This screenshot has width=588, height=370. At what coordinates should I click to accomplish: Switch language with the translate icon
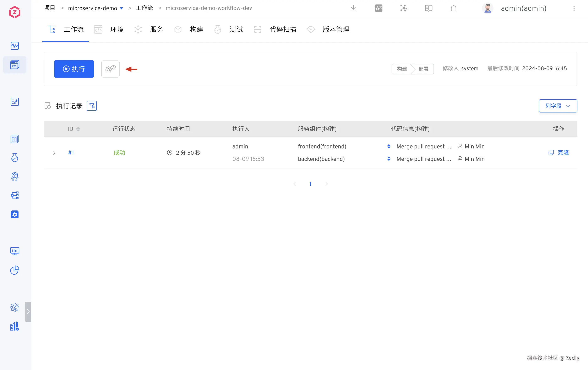click(378, 8)
